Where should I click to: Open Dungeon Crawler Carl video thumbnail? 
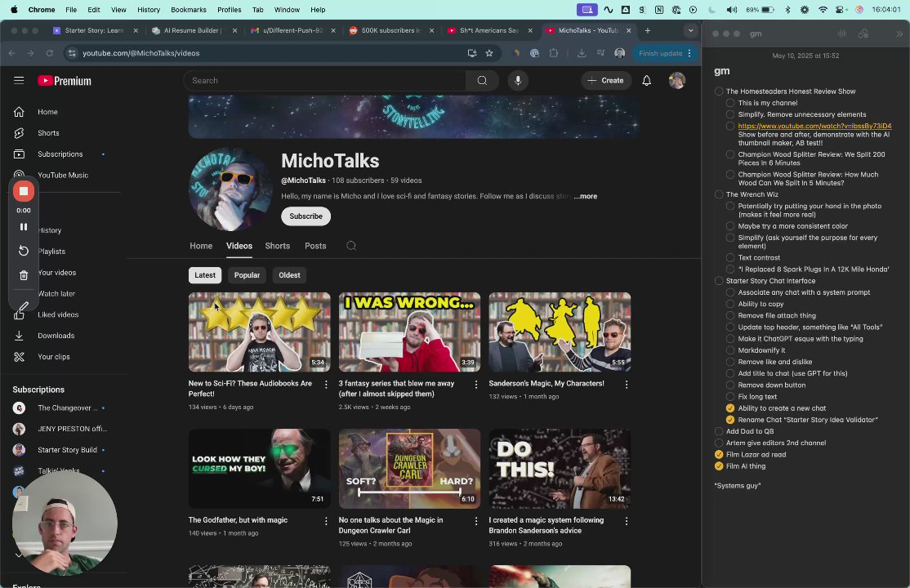point(409,469)
